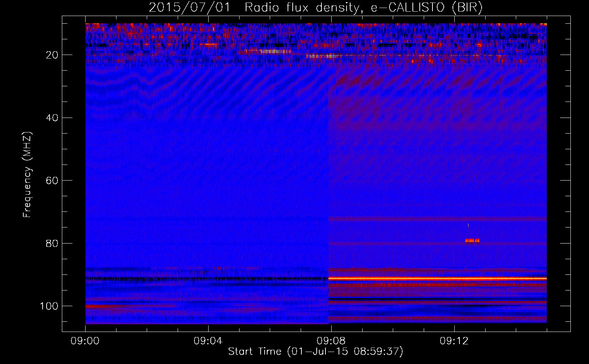Click the 'Frequency (MHZ)' axis label
The width and height of the screenshot is (589, 364).
27,175
